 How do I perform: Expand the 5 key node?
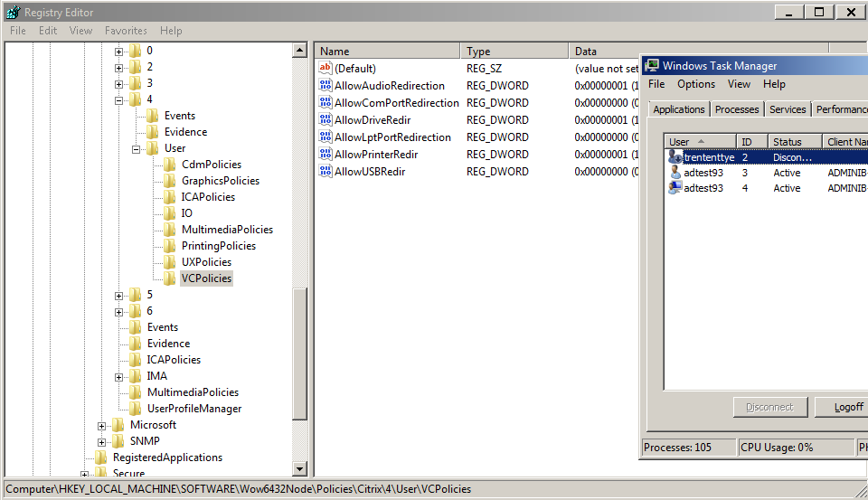[x=118, y=296]
